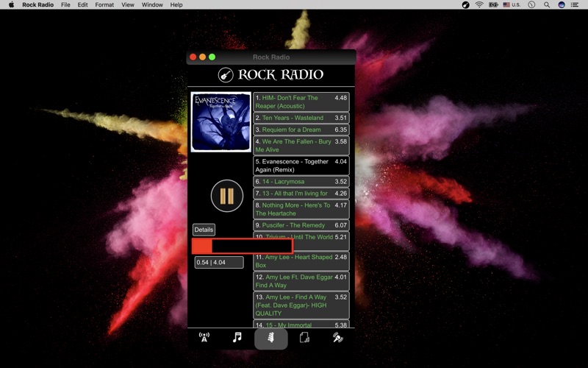
Task: Play Amy Lee - Heart Shaped Box
Action: click(x=301, y=261)
